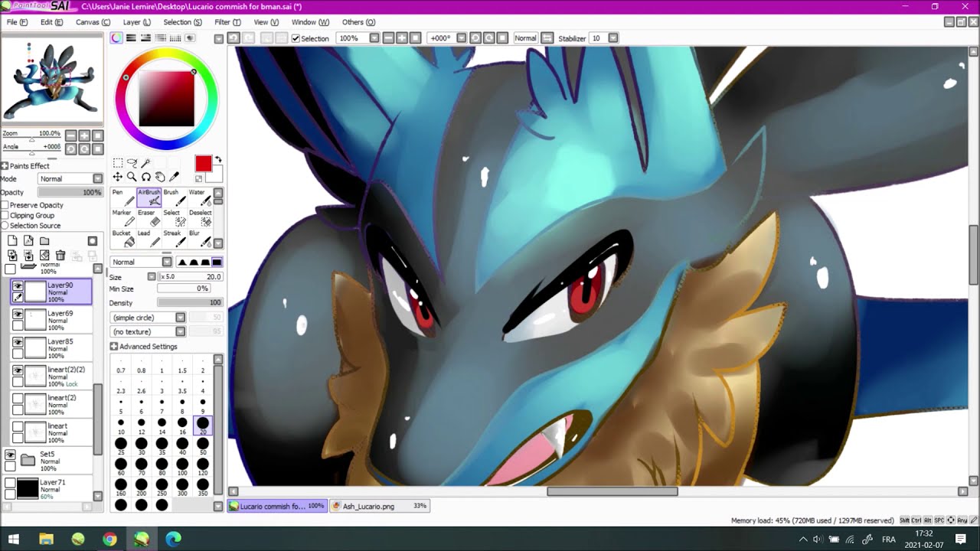The image size is (980, 551).
Task: Activate the rotate view tool
Action: (x=145, y=177)
